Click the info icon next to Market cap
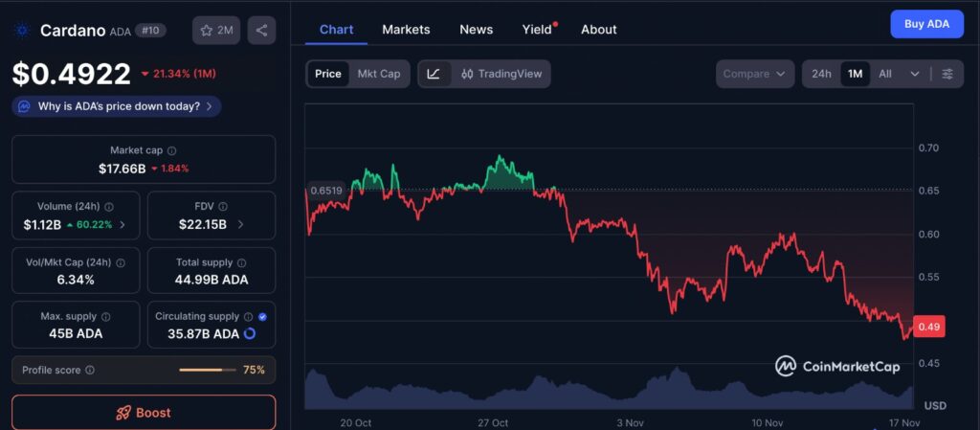The height and width of the screenshot is (430, 980). (172, 150)
